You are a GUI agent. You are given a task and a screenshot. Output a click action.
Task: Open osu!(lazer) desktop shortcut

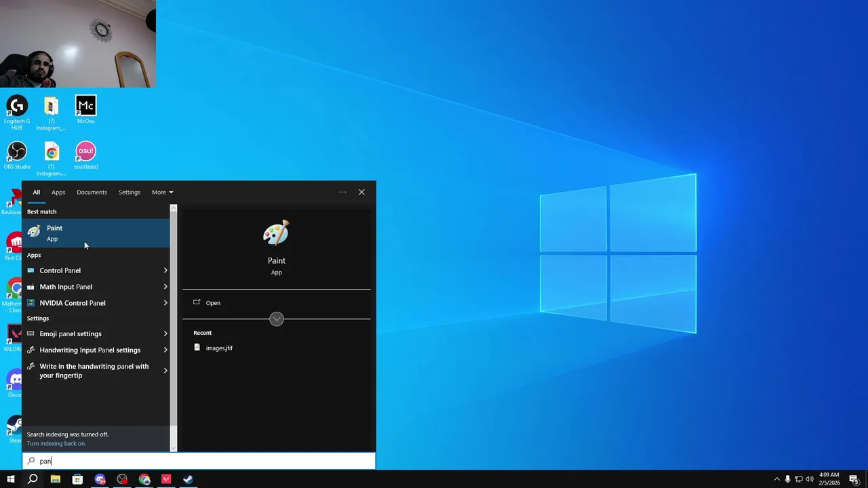[x=85, y=155]
